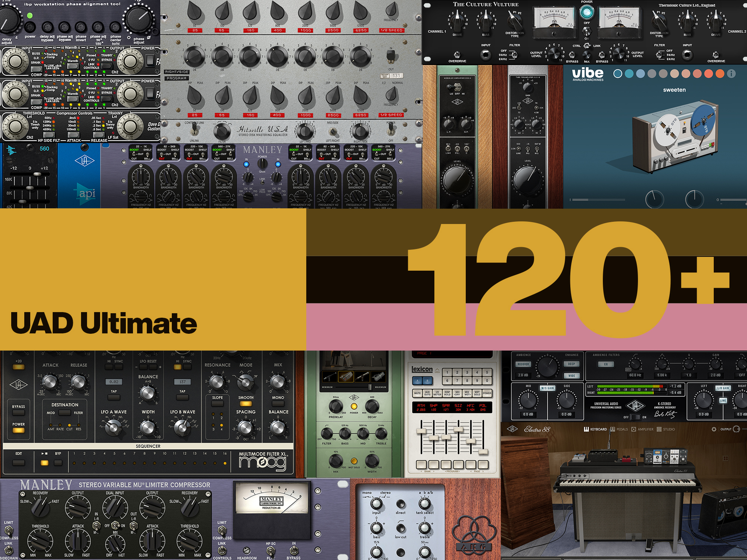Viewport: 747px width, 560px height.
Task: Toggle Moog filter BYPASS button
Action: tap(18, 413)
